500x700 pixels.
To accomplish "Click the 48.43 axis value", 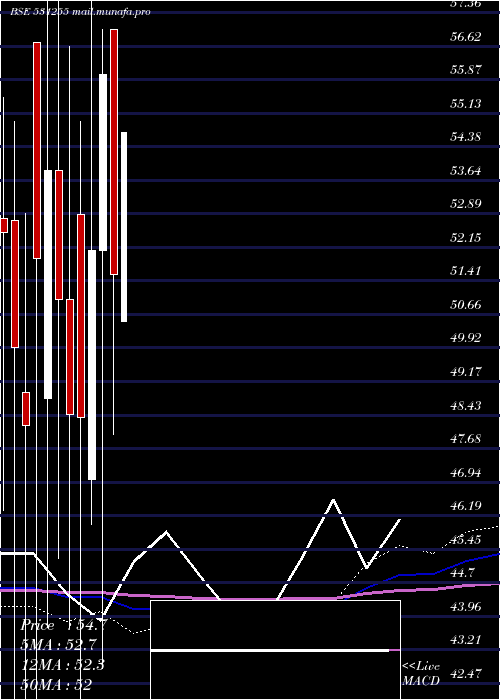I will pos(465,406).
